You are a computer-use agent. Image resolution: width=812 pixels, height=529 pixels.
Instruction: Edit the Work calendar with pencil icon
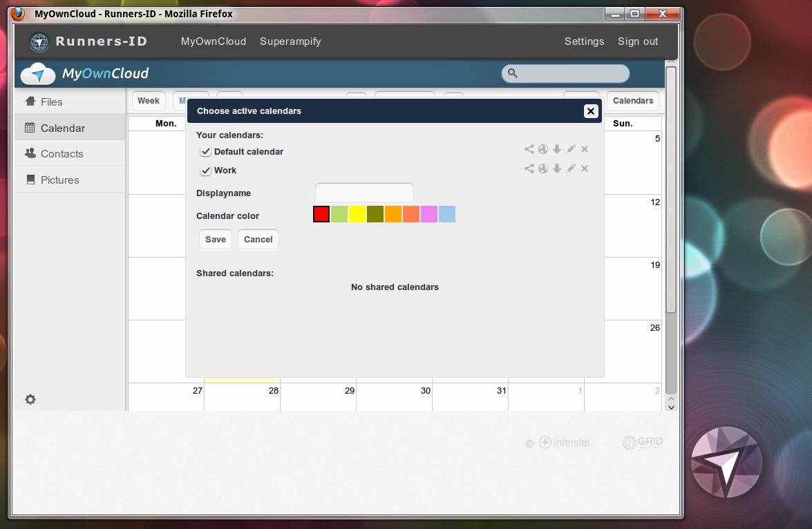[571, 169]
